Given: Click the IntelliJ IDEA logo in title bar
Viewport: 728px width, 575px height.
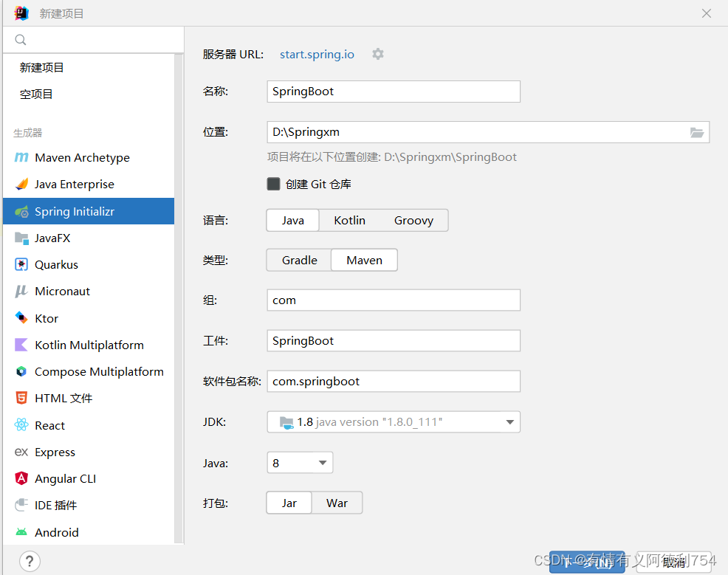Looking at the screenshot, I should click(21, 13).
